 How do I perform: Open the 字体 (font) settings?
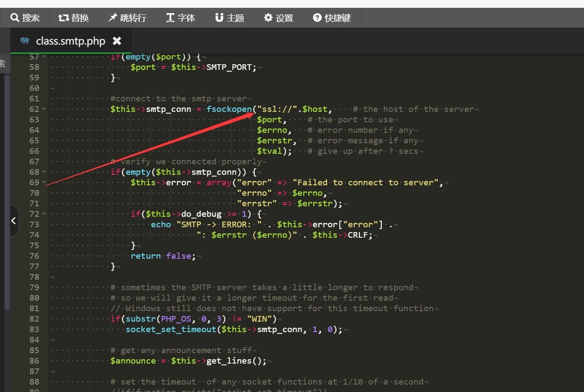coord(181,18)
